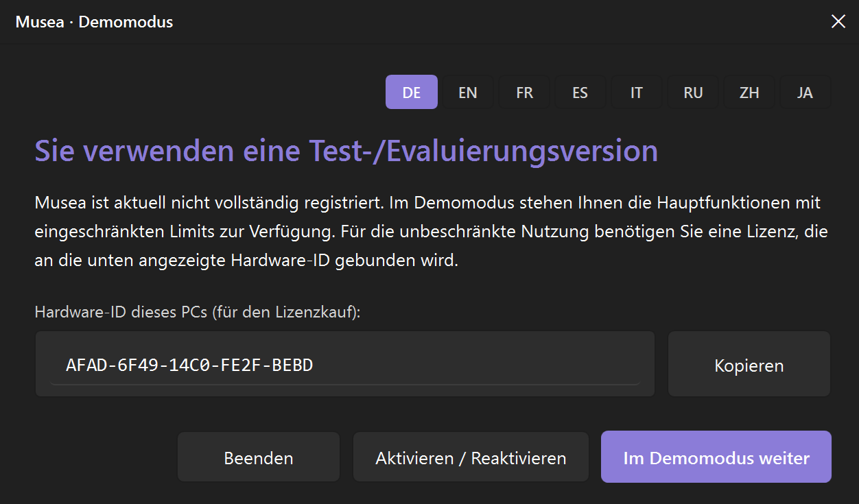
Task: Click the Beenden button
Action: pyautogui.click(x=259, y=457)
